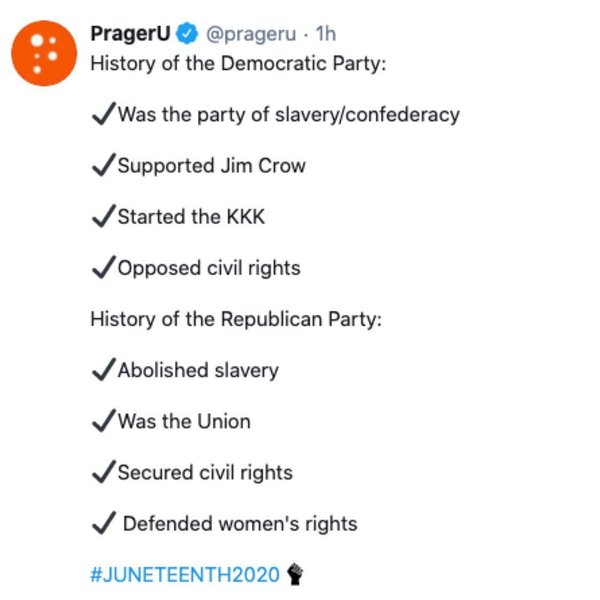The height and width of the screenshot is (600, 600).
Task: Click checkmark beside 'Opposed civil rights'
Action: point(102,268)
